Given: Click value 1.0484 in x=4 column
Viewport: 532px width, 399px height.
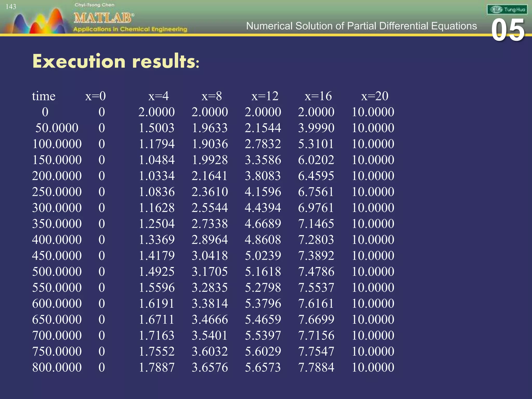Looking at the screenshot, I should (157, 160).
